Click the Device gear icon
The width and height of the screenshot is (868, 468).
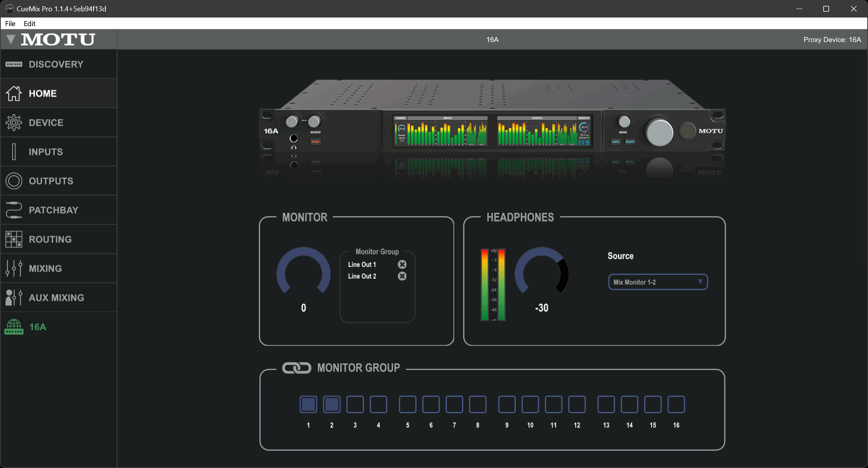[14, 123]
